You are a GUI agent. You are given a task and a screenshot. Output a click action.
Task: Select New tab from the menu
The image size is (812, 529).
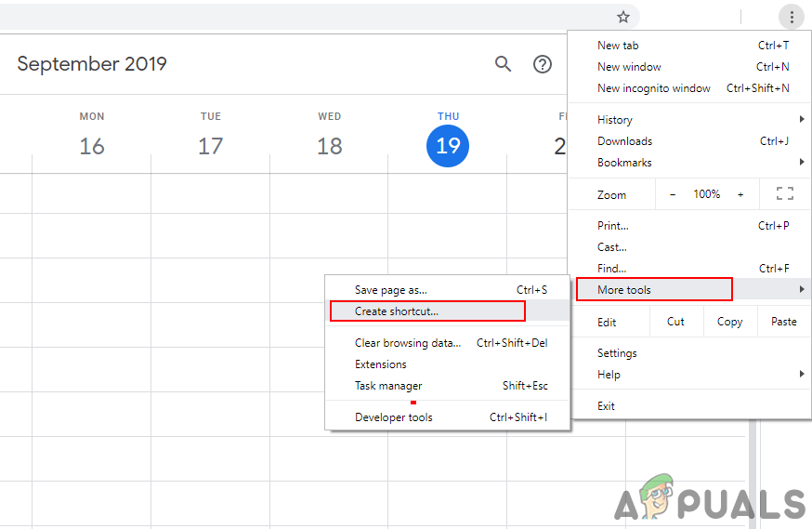click(690, 46)
